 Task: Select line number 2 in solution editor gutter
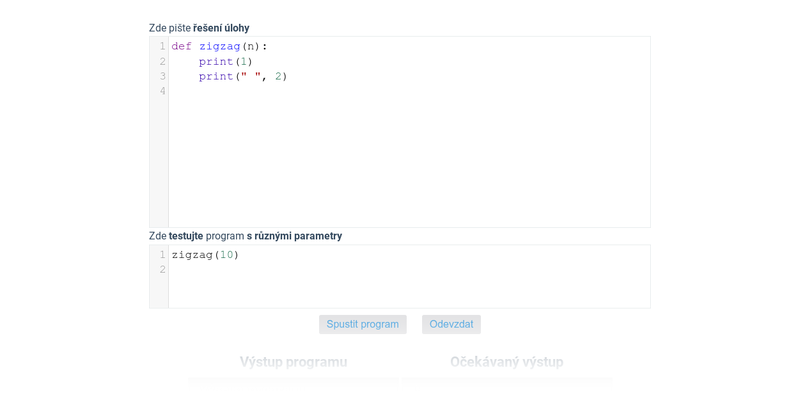coord(162,62)
